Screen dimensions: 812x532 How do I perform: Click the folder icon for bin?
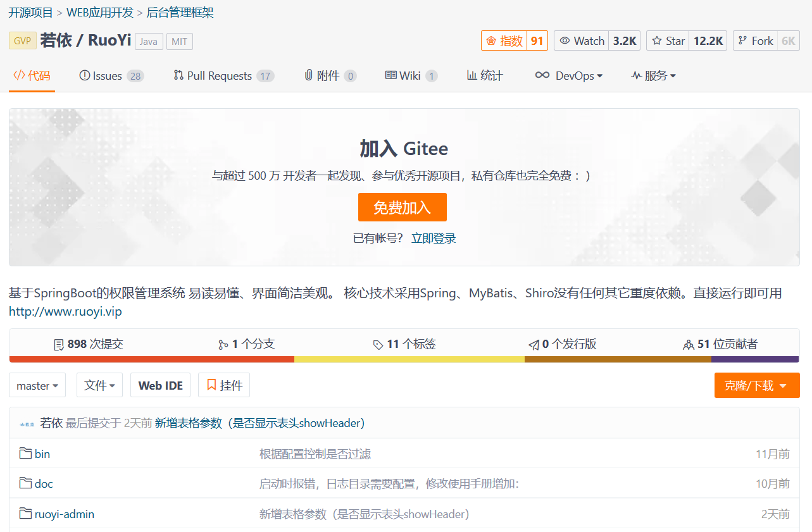25,454
